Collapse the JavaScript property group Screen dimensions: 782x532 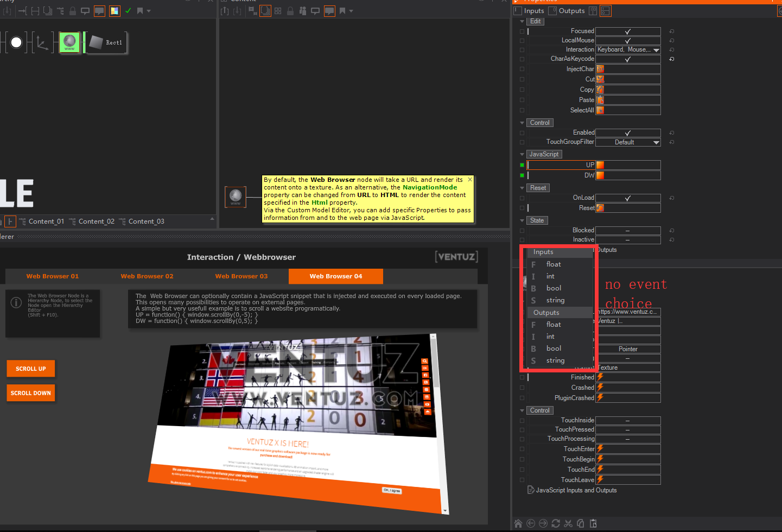coord(522,154)
